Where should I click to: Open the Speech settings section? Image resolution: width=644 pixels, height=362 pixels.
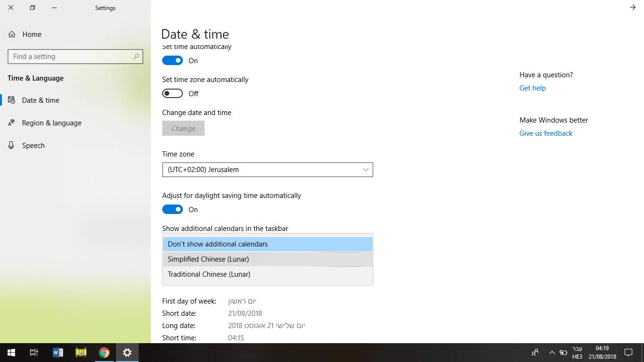point(33,146)
